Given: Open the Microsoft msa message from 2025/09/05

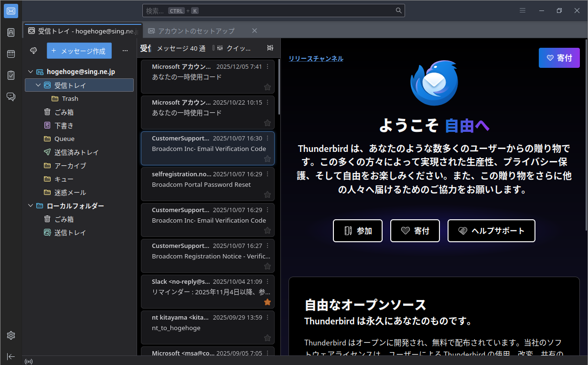Looking at the screenshot, I should tap(208, 351).
